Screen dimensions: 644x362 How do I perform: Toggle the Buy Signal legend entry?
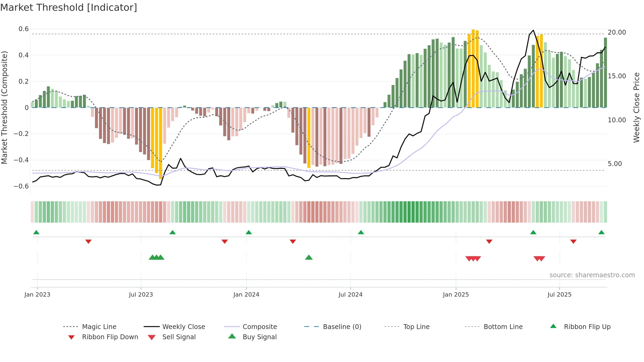(x=252, y=337)
